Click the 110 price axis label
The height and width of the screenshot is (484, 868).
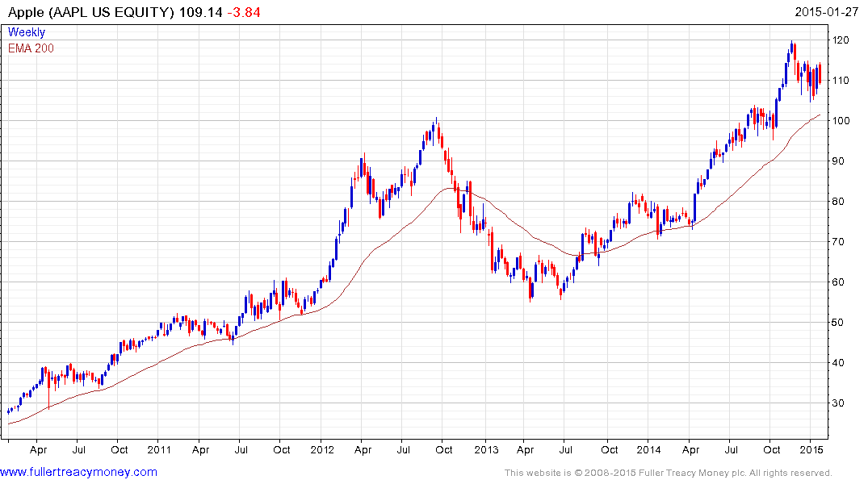(841, 80)
